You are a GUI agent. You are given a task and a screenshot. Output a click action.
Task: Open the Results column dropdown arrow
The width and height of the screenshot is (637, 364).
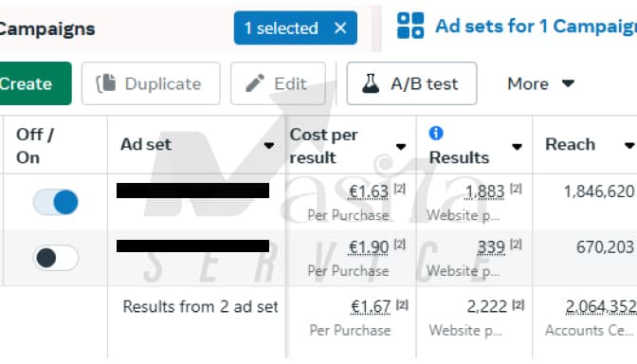tap(517, 147)
